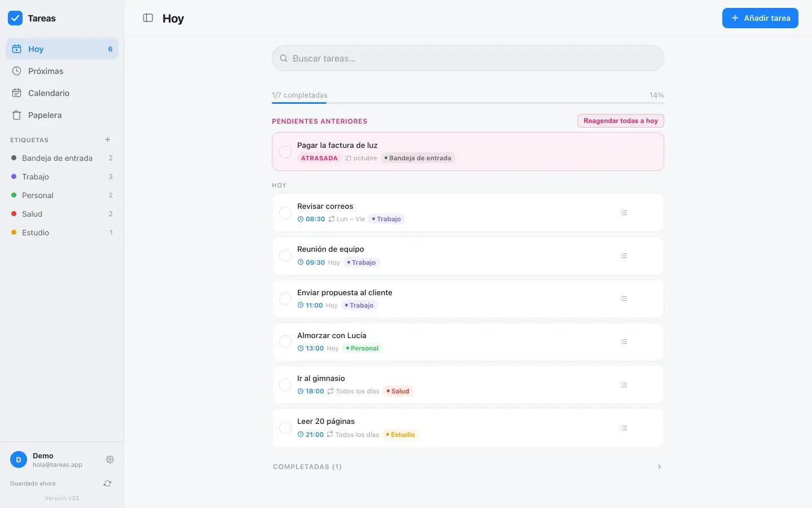Add a new label with the plus icon
Viewport: 812px width, 508px height.
coord(108,139)
